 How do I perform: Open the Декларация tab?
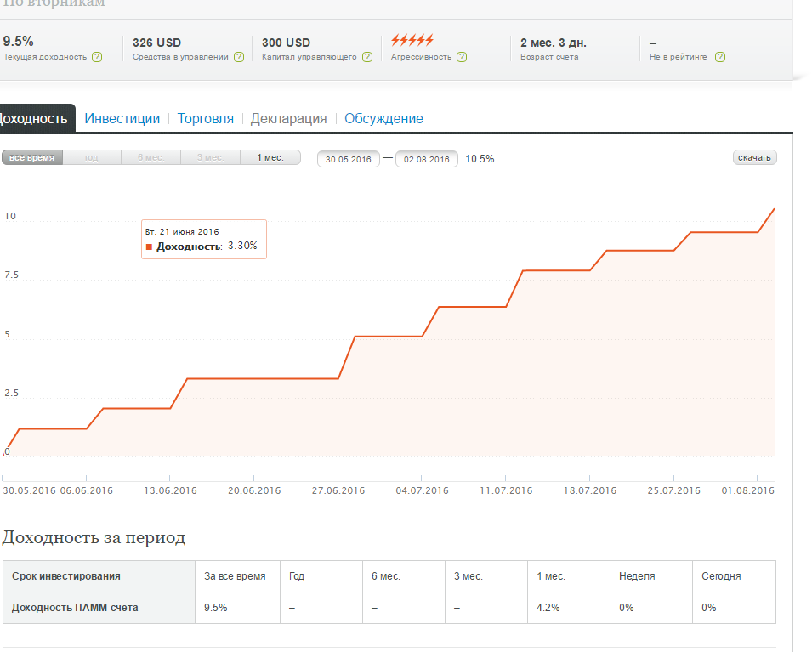288,119
